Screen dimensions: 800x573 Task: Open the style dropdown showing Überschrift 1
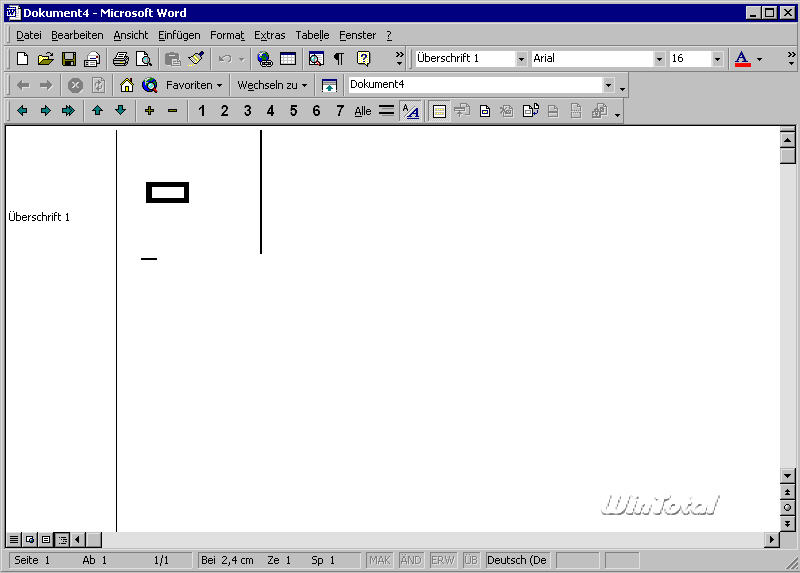tap(521, 59)
